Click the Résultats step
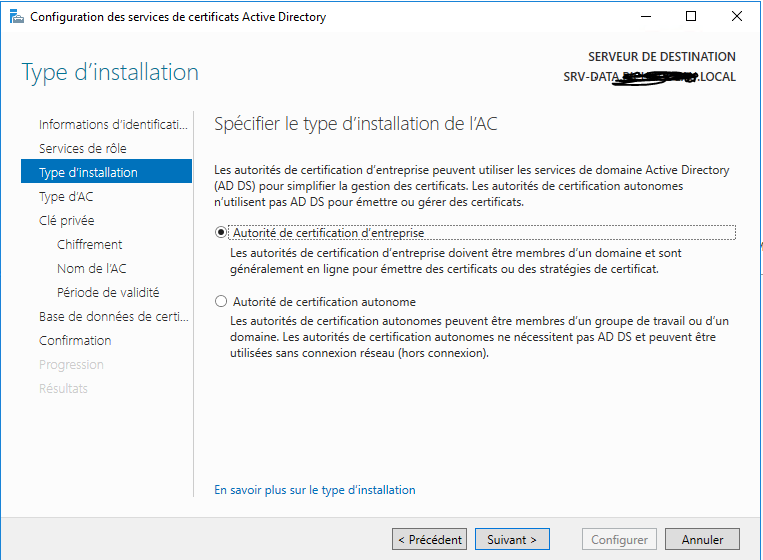Screen dimensions: 763x560 pos(63,389)
